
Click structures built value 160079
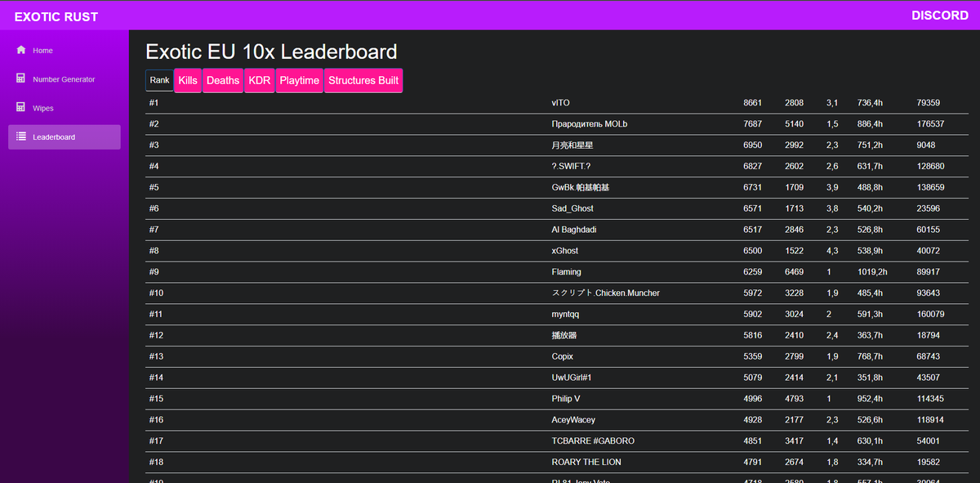(x=930, y=314)
